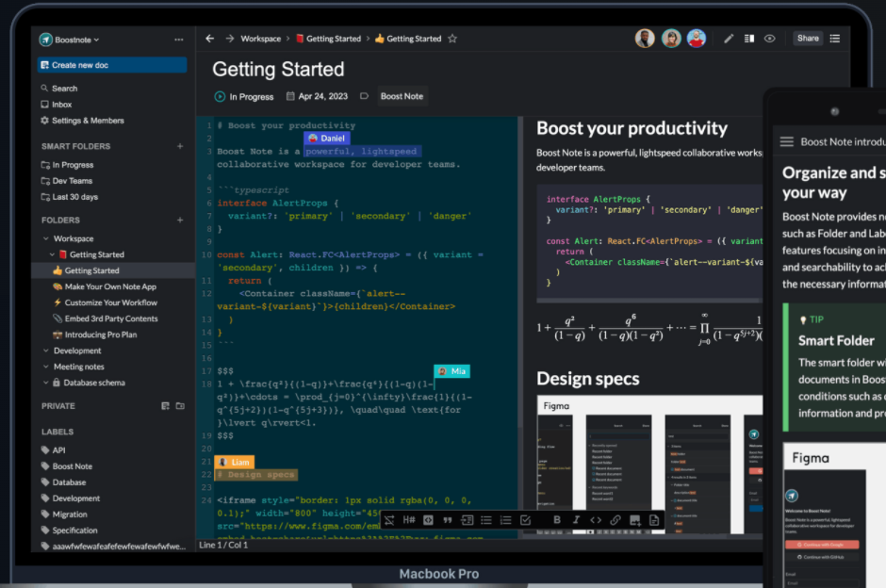The width and height of the screenshot is (886, 588).
Task: Go forward with the right arrow
Action: (x=229, y=39)
